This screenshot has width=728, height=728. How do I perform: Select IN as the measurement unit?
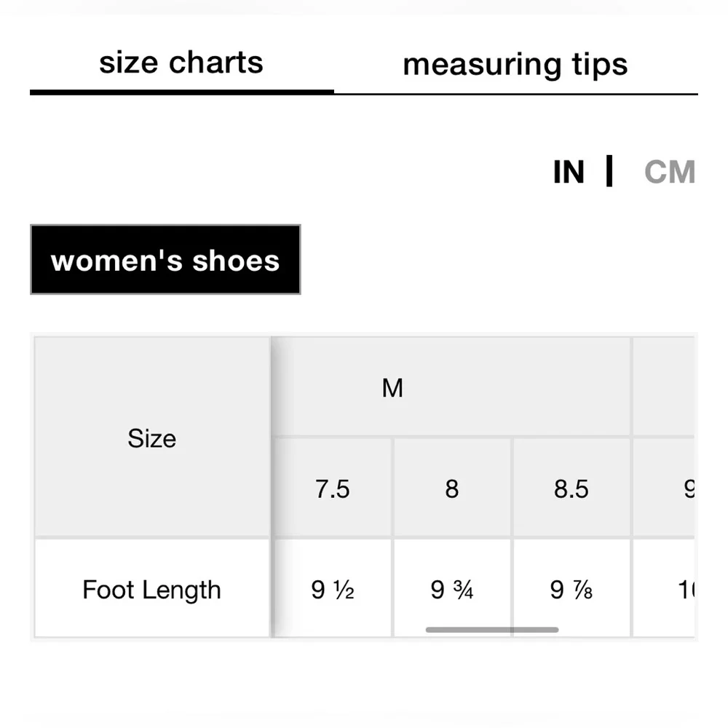coord(569,173)
